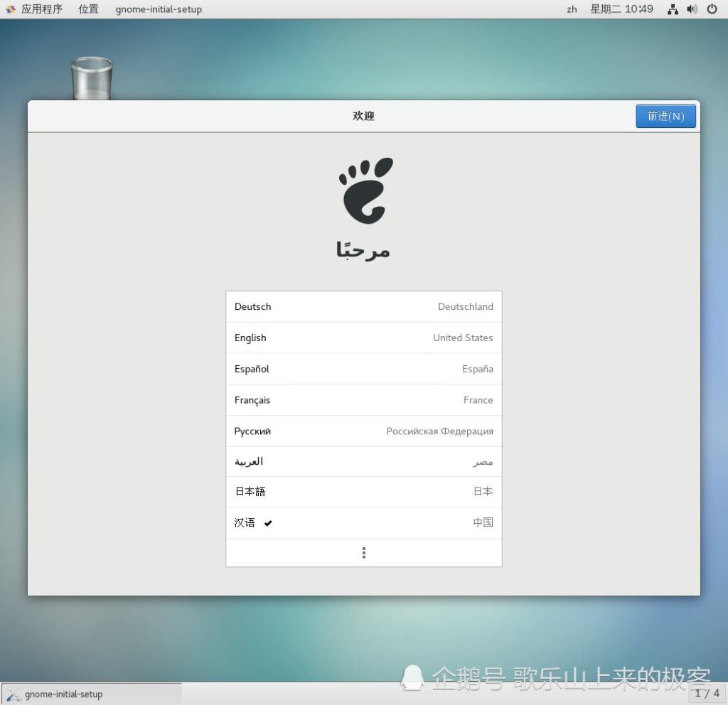Click gnome-initial-setup taskbar window button
The image size is (728, 705).
tap(92, 694)
